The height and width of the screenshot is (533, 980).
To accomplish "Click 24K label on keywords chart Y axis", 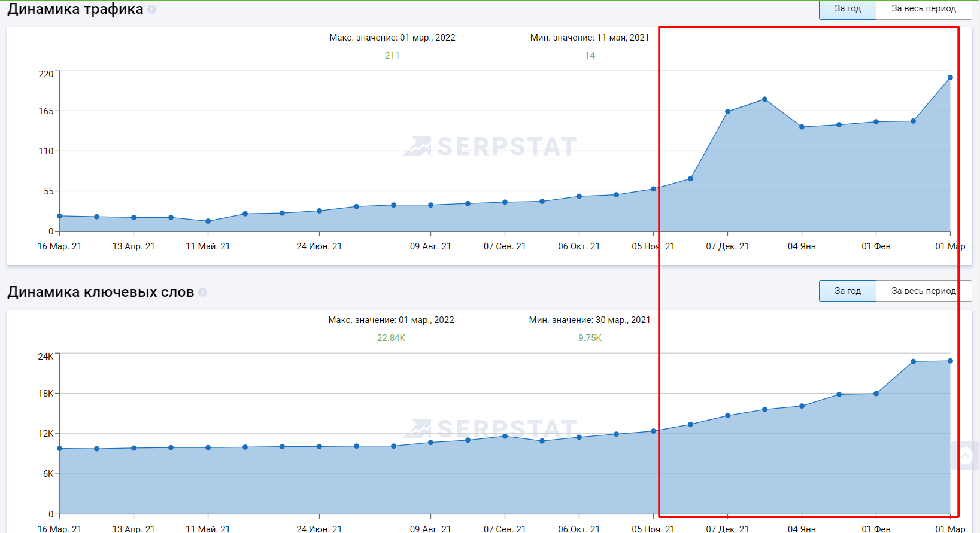I will coord(46,357).
